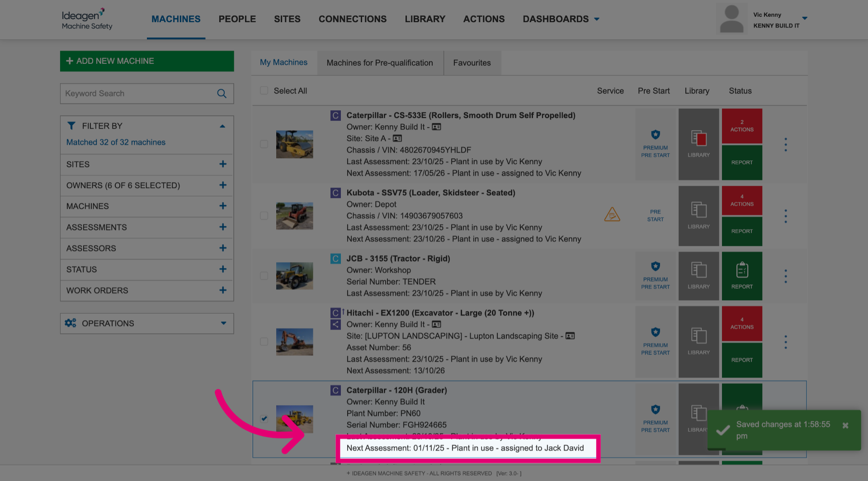The height and width of the screenshot is (481, 868).
Task: Select the Hitachi EX1200 checkbox
Action: point(264,342)
